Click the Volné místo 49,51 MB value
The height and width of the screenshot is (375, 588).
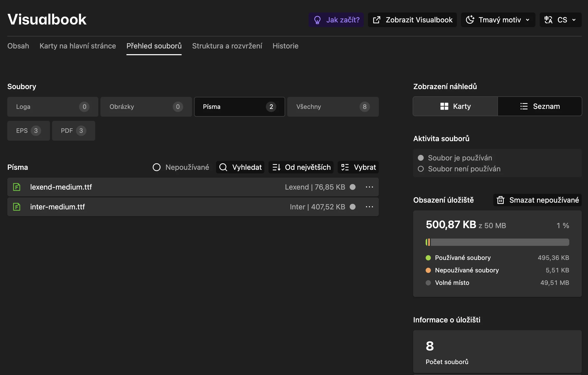[x=555, y=283]
